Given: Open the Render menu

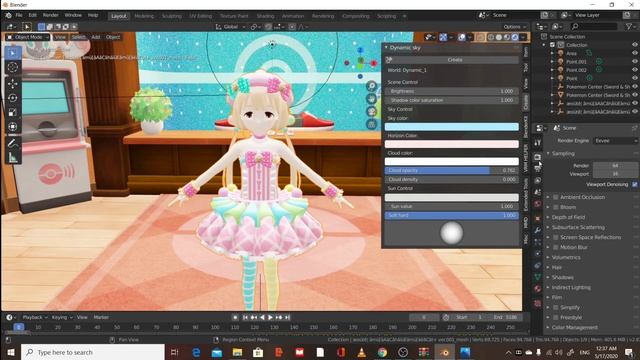Looking at the screenshot, I should click(x=51, y=16).
